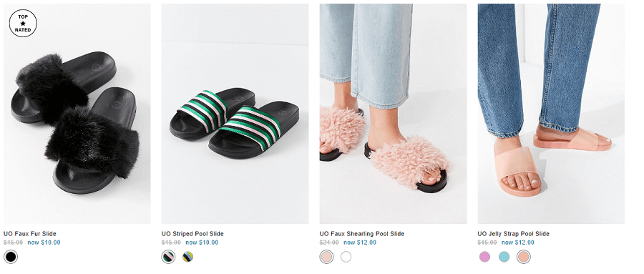
Task: Pick the teal blue swatch for Jelly Strap Slide
Action: pos(504,257)
